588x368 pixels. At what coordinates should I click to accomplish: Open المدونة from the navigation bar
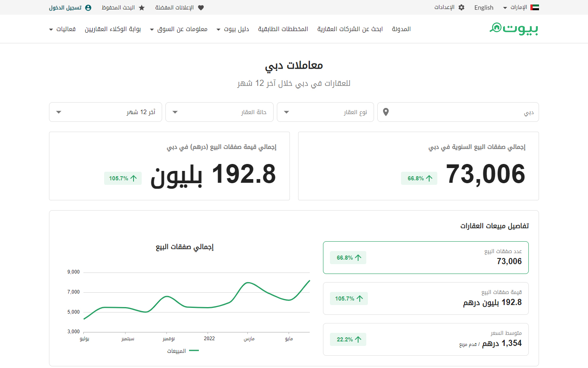pyautogui.click(x=401, y=29)
